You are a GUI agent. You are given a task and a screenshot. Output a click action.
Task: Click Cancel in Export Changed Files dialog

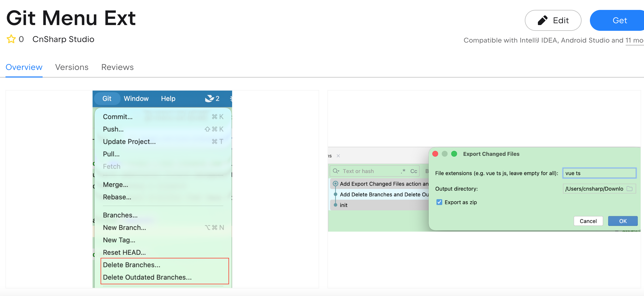pyautogui.click(x=588, y=221)
